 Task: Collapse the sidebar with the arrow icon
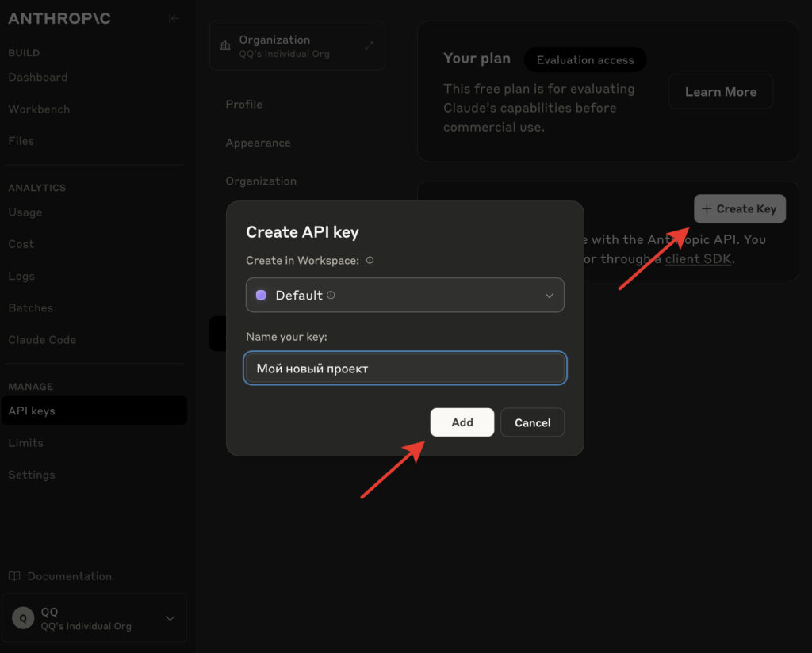pyautogui.click(x=174, y=19)
